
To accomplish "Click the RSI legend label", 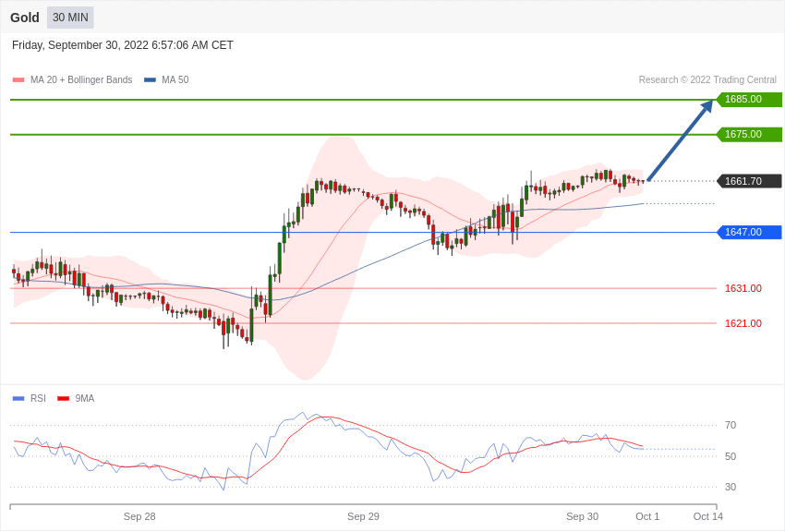I will pos(38,398).
